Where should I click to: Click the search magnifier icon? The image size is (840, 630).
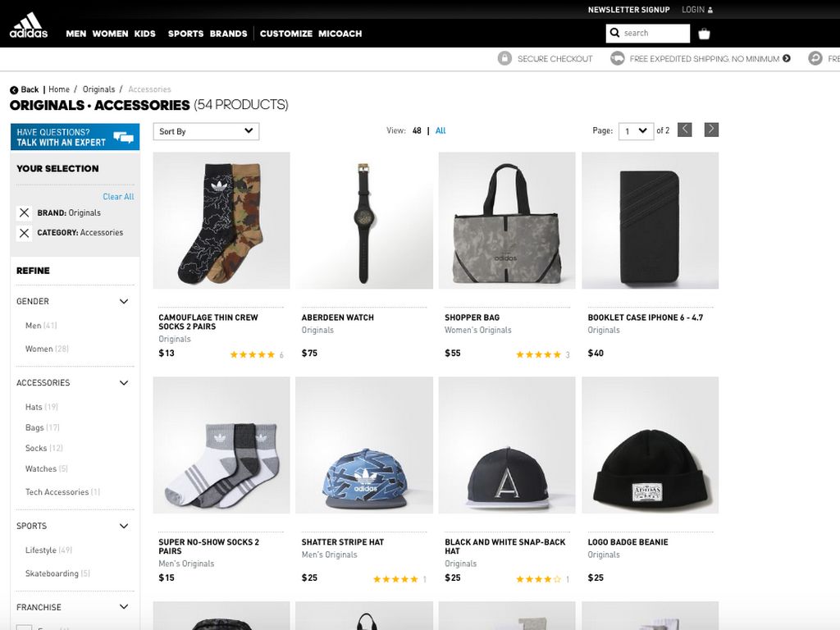tap(615, 34)
